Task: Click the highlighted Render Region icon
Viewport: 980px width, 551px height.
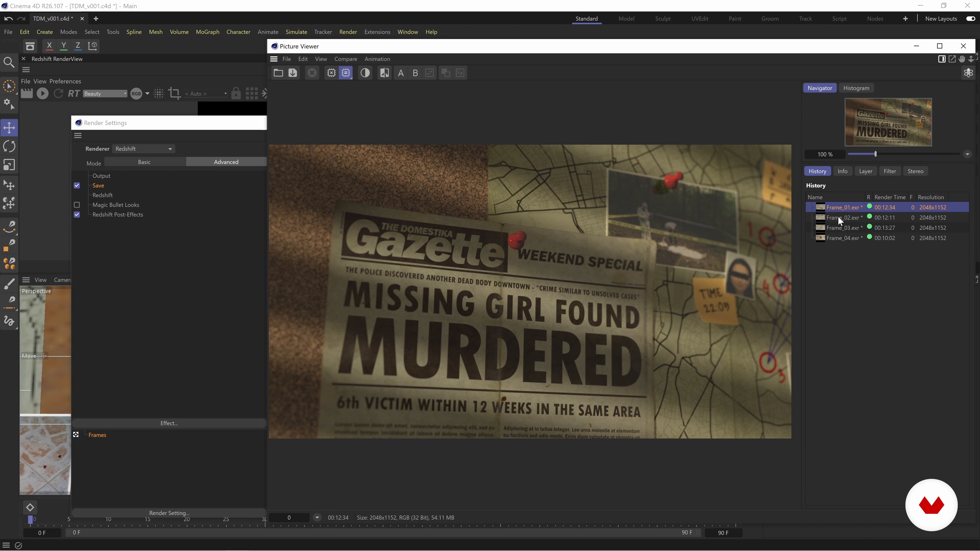Action: (x=346, y=73)
